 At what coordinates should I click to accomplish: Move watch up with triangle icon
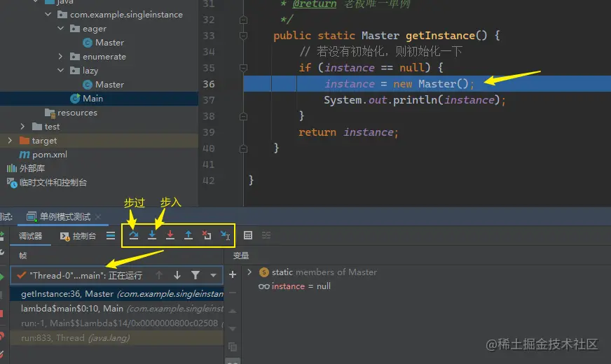coord(233,311)
